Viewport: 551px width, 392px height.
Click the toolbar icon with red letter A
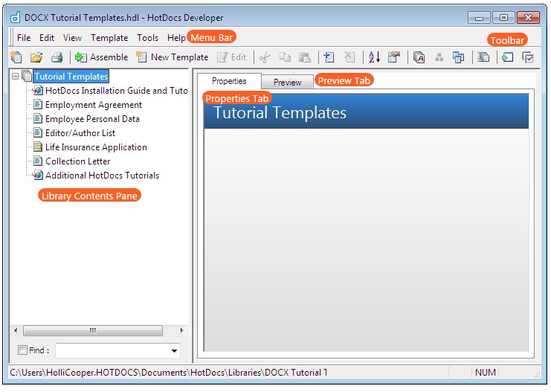click(x=419, y=57)
